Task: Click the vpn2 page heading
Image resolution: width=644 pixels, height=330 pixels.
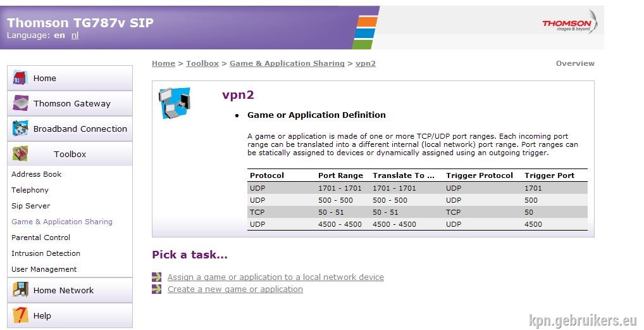Action: [x=238, y=95]
